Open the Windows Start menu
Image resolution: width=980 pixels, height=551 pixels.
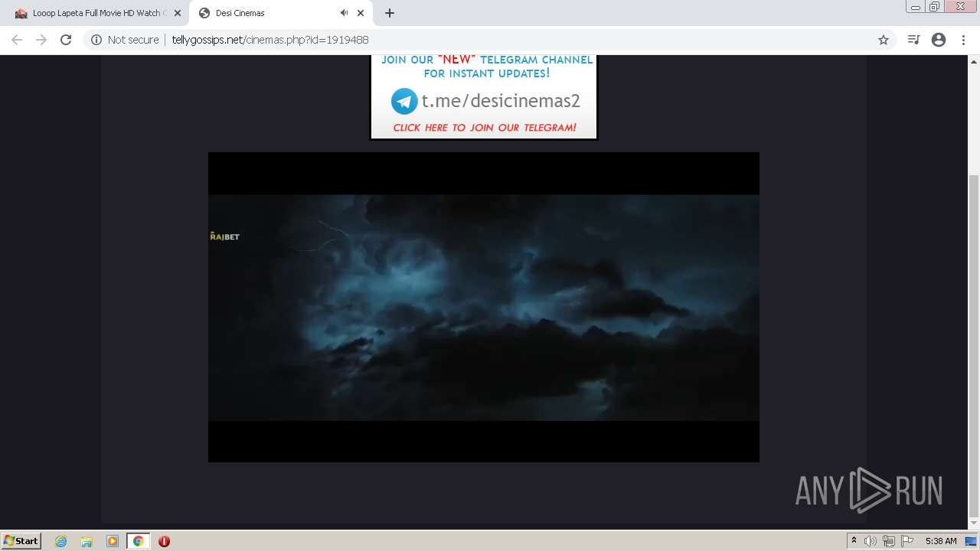[21, 540]
